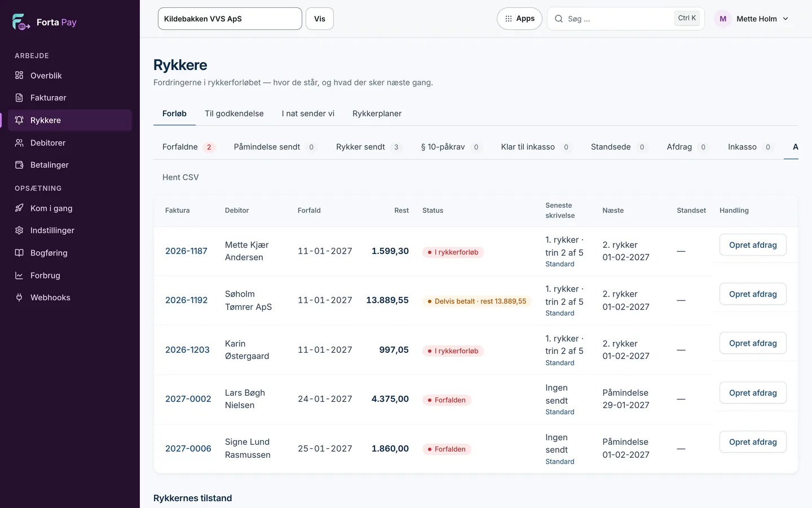The height and width of the screenshot is (508, 812).
Task: Filter by Klar til inkasso status
Action: tap(536, 147)
